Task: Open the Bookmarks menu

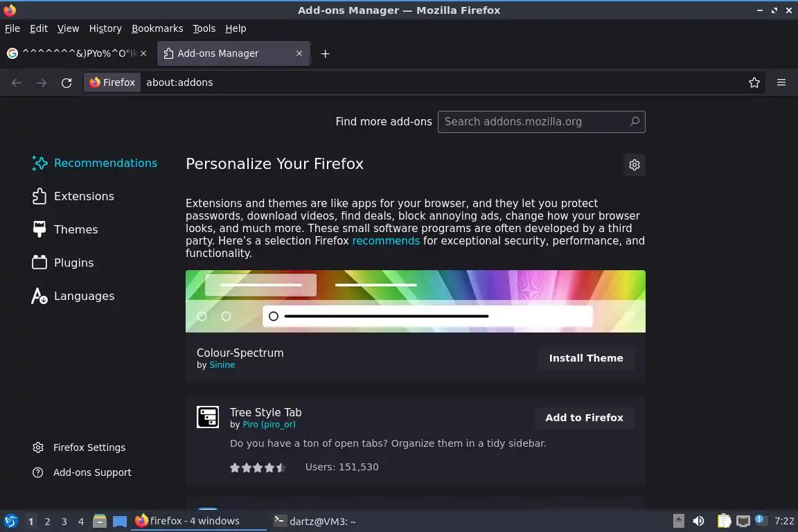Action: pos(157,28)
